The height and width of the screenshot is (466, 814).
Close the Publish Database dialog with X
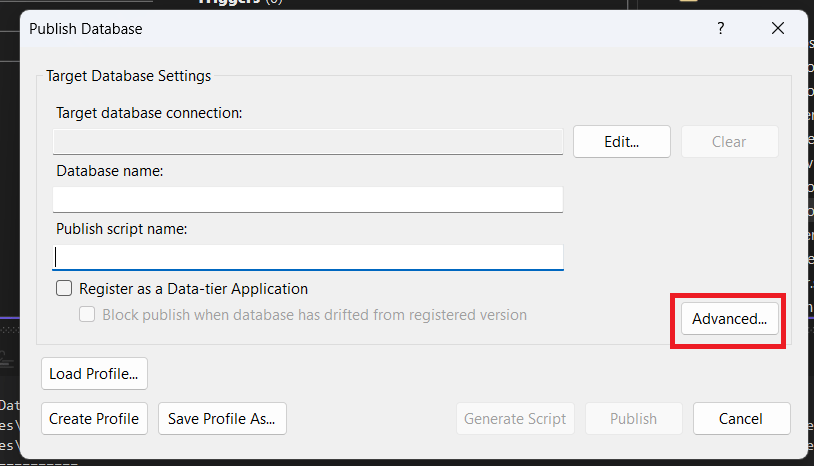[x=778, y=28]
